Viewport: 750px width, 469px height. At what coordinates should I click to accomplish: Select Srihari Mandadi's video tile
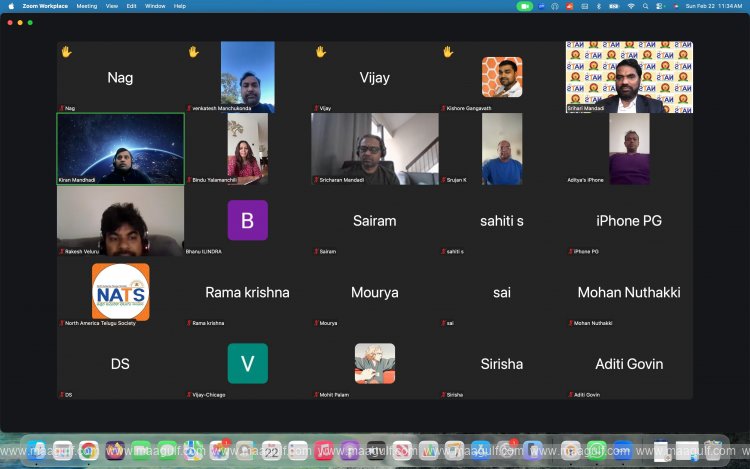click(x=629, y=77)
